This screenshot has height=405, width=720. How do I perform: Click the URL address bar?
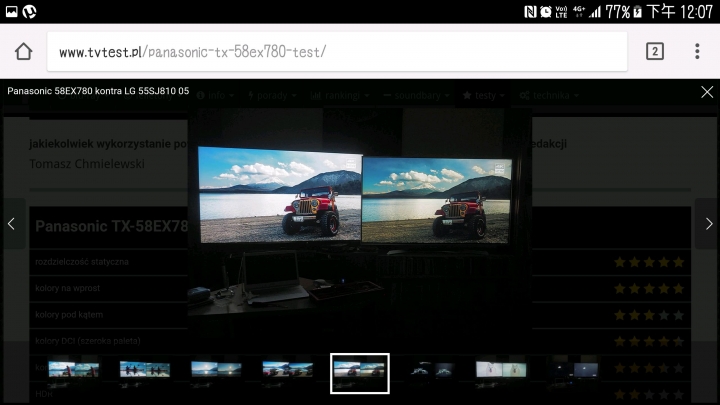point(337,51)
